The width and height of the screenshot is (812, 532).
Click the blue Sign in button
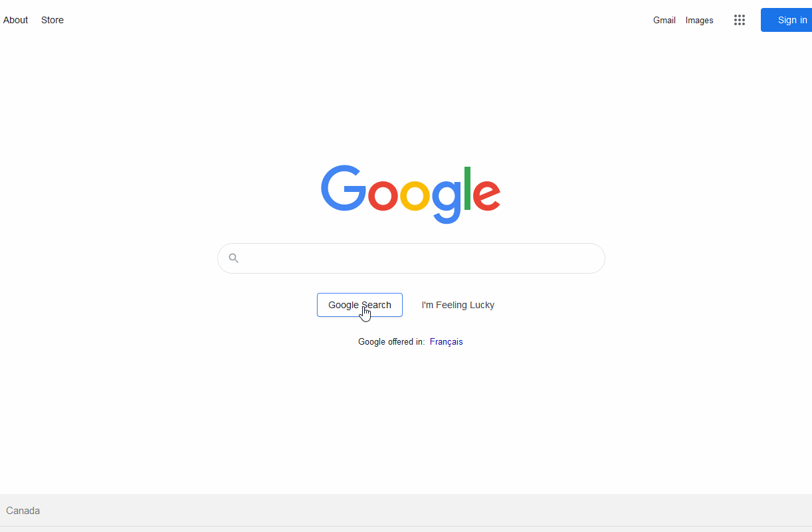pyautogui.click(x=787, y=20)
